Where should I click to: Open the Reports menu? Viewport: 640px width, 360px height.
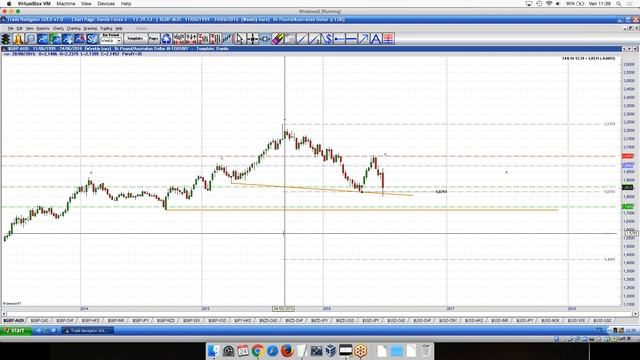pos(43,29)
